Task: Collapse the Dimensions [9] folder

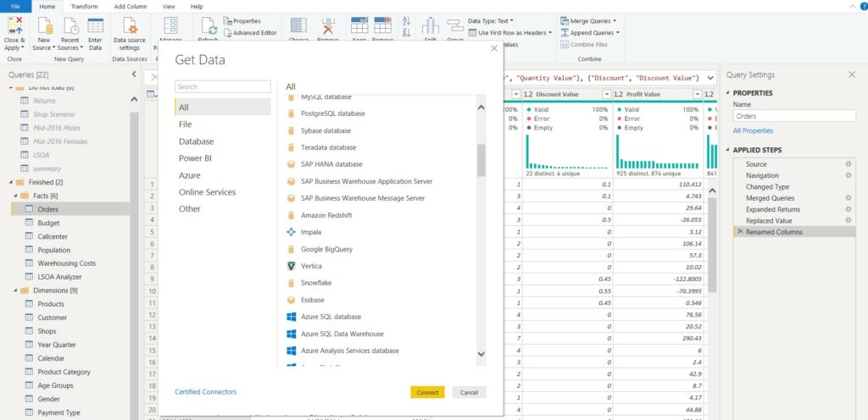Action: pos(15,290)
